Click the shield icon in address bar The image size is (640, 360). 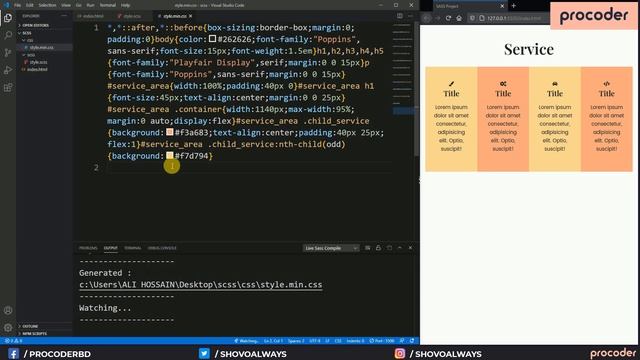[472, 18]
